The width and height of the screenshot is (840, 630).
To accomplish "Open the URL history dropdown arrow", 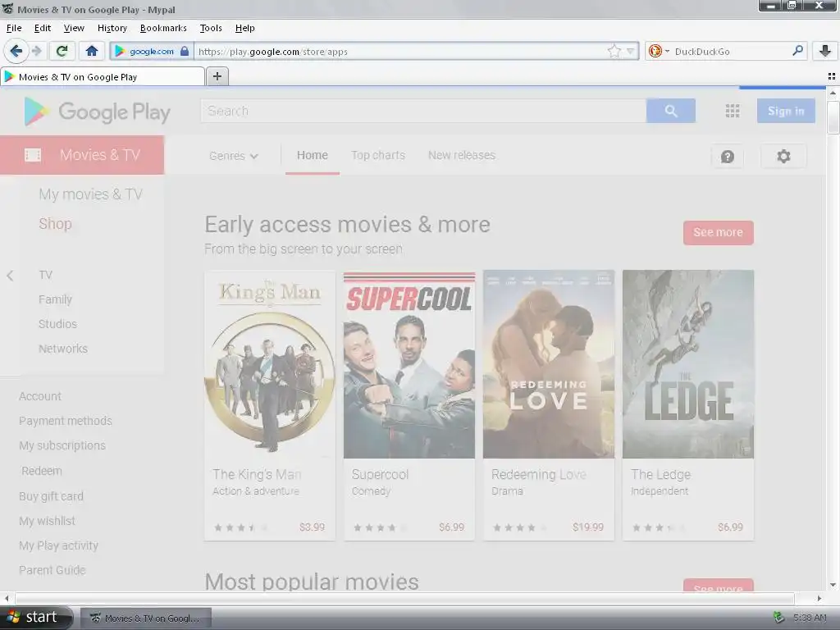I will [x=631, y=52].
